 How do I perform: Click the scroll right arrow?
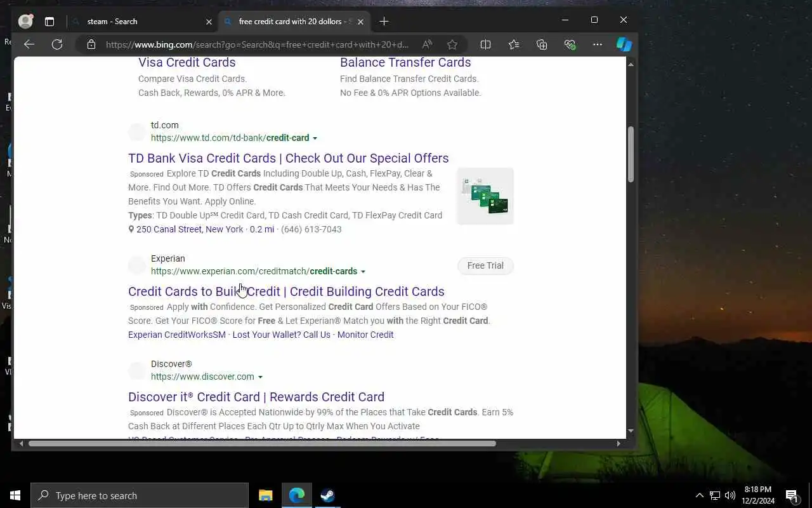(x=619, y=443)
